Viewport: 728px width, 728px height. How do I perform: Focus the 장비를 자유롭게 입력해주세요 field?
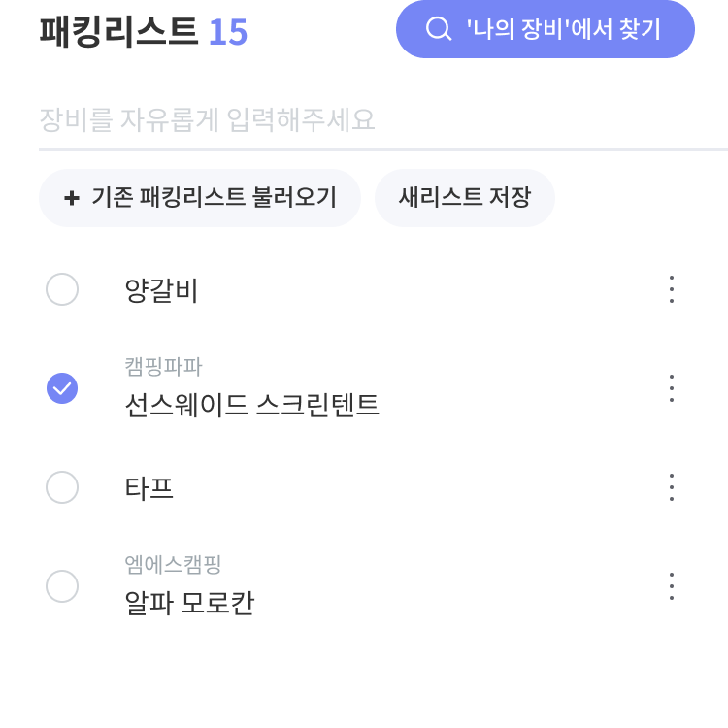(x=383, y=119)
